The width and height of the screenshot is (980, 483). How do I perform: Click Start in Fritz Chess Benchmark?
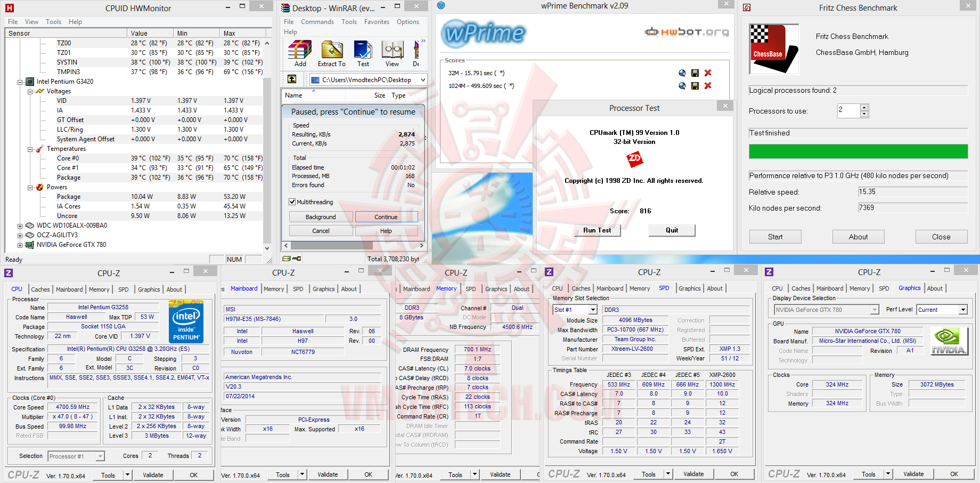tap(775, 237)
